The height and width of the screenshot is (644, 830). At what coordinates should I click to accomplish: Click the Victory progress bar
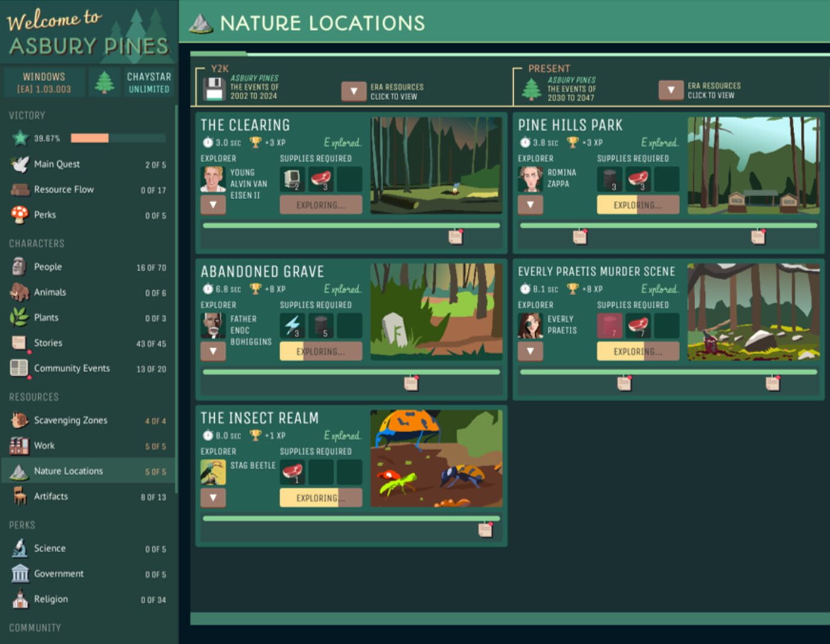tap(116, 138)
